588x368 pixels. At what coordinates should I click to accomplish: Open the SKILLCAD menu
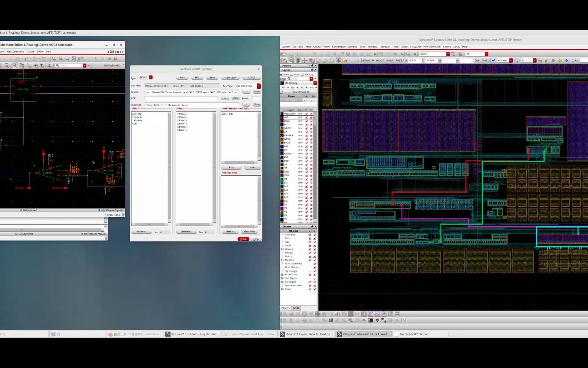(x=415, y=47)
